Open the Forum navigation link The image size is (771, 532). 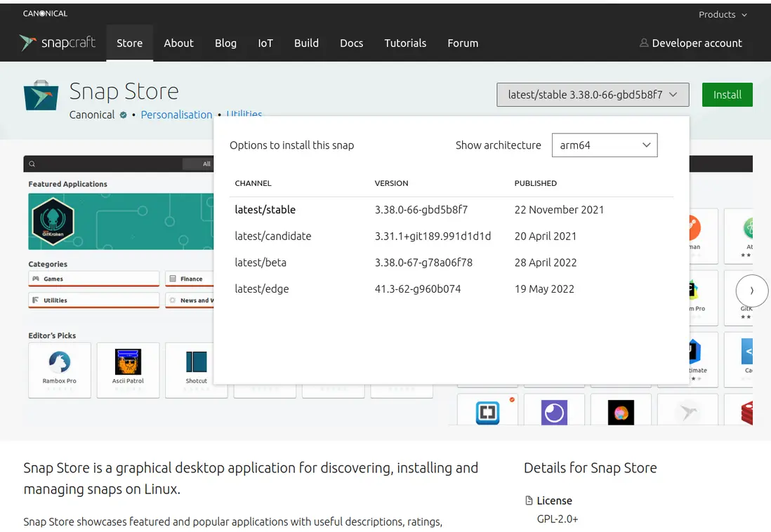[x=463, y=43]
